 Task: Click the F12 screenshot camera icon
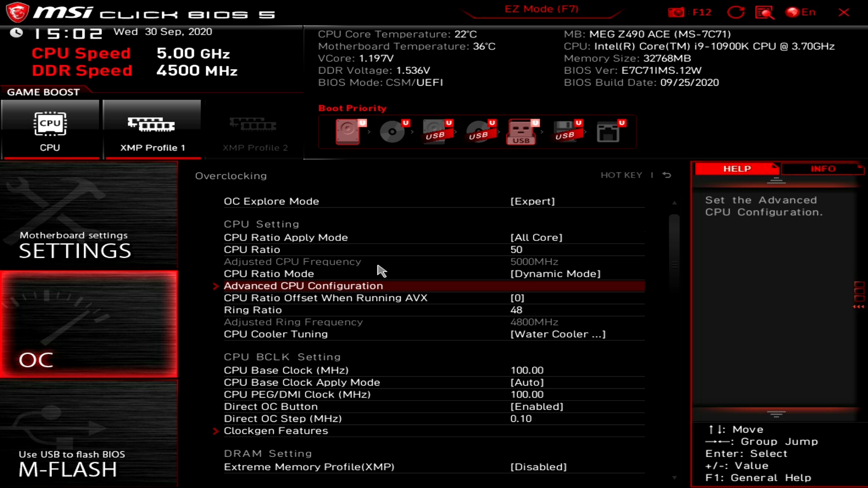point(676,13)
